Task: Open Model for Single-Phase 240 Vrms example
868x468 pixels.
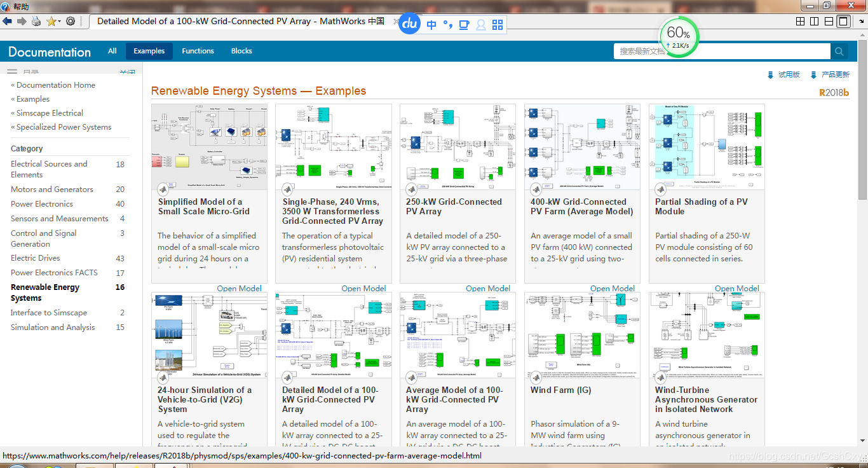Action: coord(363,289)
